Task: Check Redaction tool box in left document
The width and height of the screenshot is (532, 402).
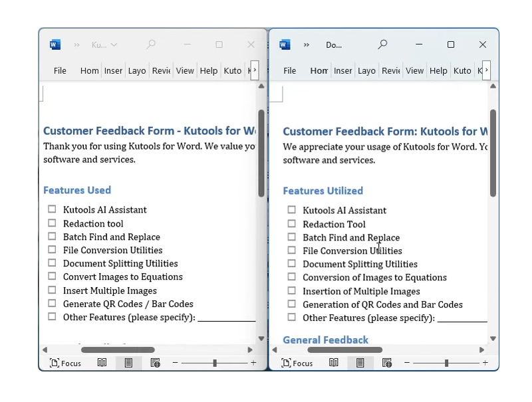Action: [x=52, y=223]
